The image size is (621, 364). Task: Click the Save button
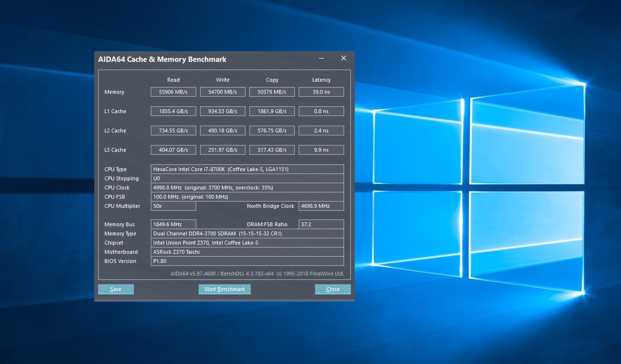pos(116,289)
